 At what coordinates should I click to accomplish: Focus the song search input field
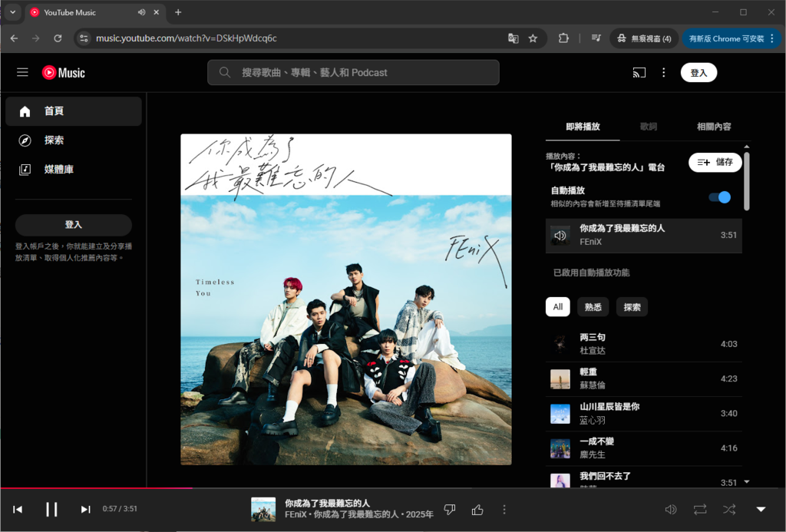[x=353, y=73]
